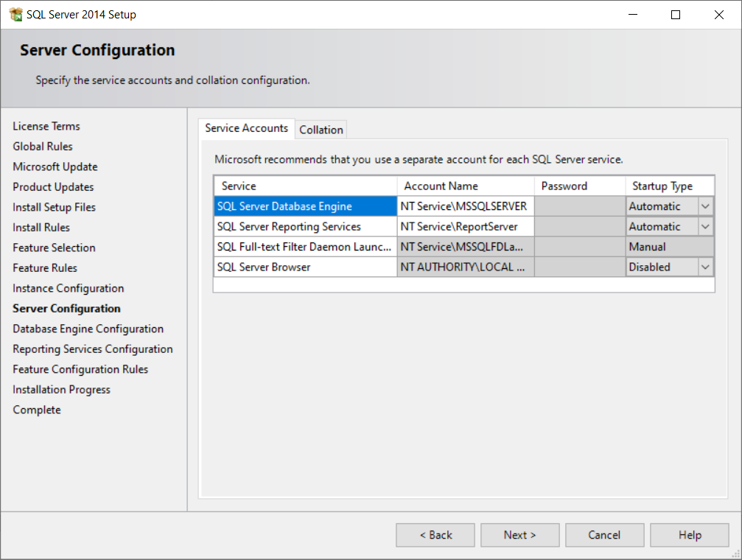The width and height of the screenshot is (742, 560).
Task: Click the Service column header
Action: 305,186
